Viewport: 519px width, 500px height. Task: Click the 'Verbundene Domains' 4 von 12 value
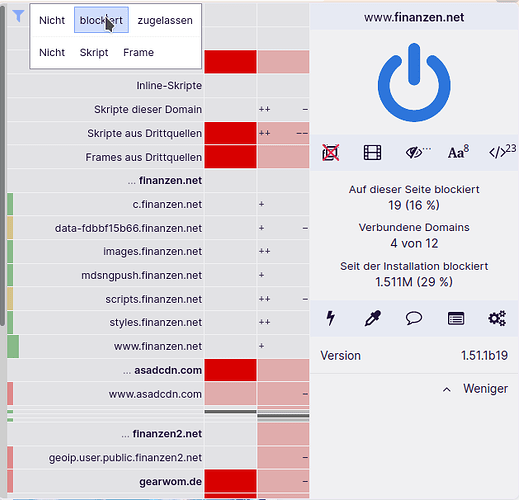(414, 243)
